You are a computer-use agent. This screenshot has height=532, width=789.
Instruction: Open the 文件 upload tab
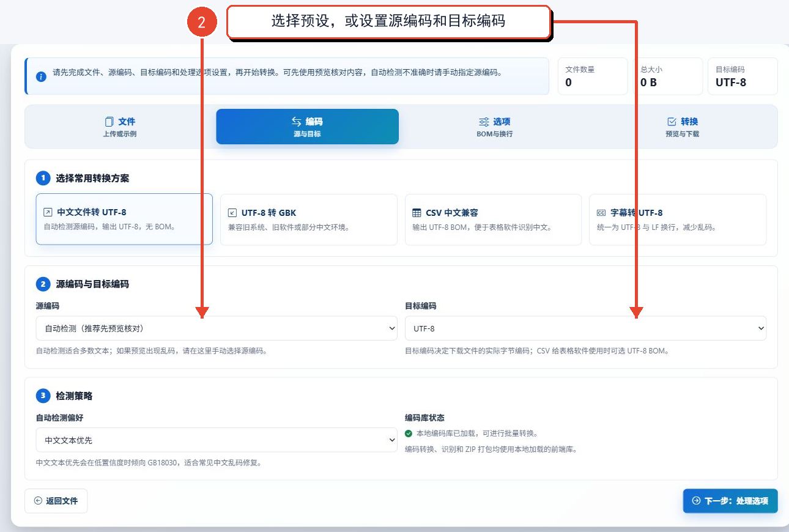(x=120, y=127)
